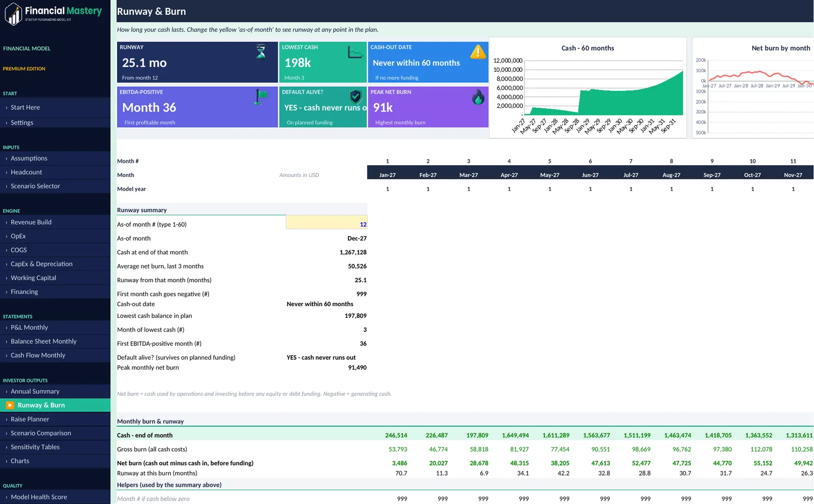814x504 pixels.
Task: Click the 91,490 peak monthly net burn value
Action: (x=357, y=368)
